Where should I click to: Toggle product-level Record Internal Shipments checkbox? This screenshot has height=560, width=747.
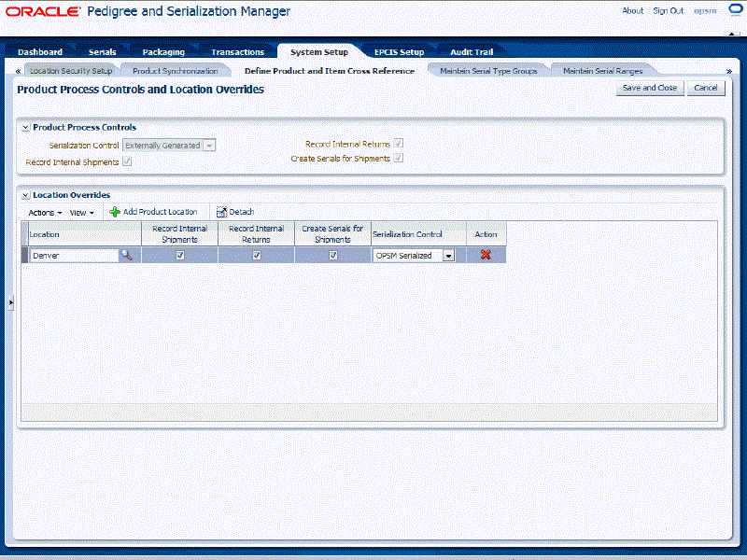(127, 161)
